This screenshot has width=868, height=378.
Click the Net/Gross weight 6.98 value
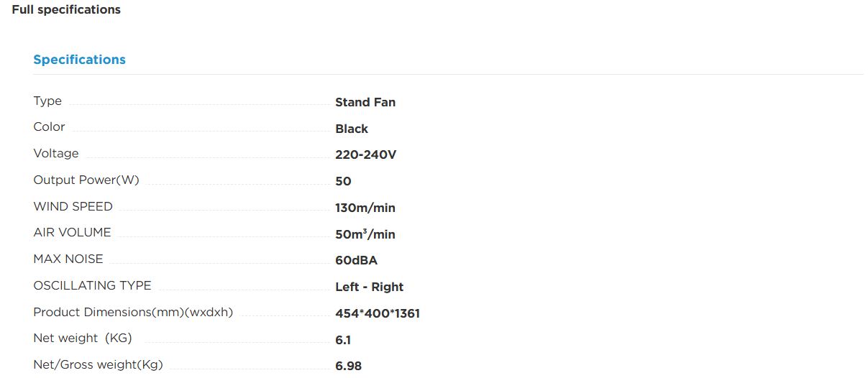(x=348, y=366)
